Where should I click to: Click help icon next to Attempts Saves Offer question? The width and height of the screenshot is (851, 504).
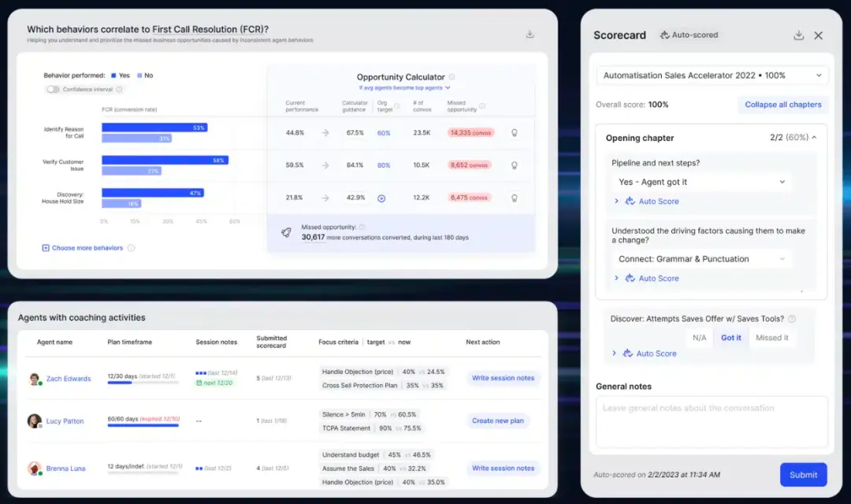pos(792,319)
